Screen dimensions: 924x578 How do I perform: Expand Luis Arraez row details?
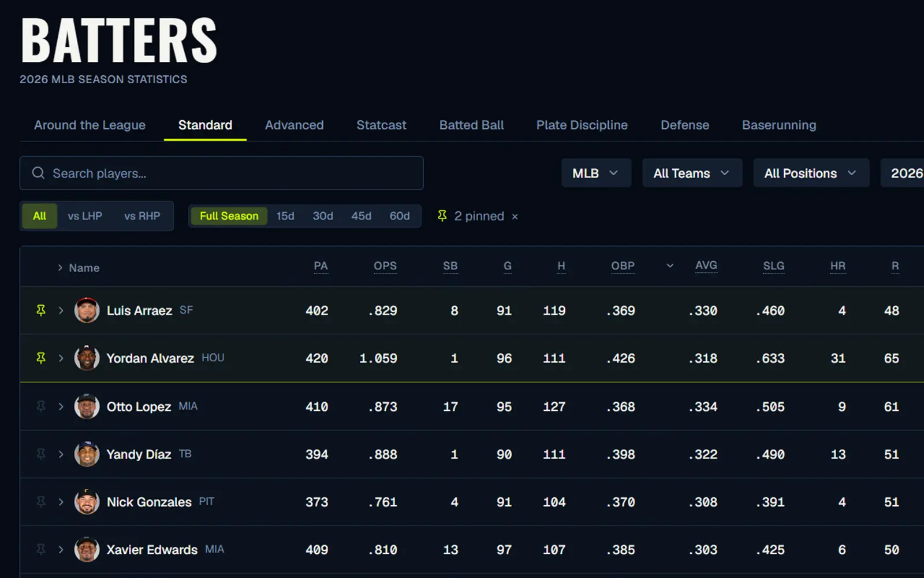[x=61, y=310]
